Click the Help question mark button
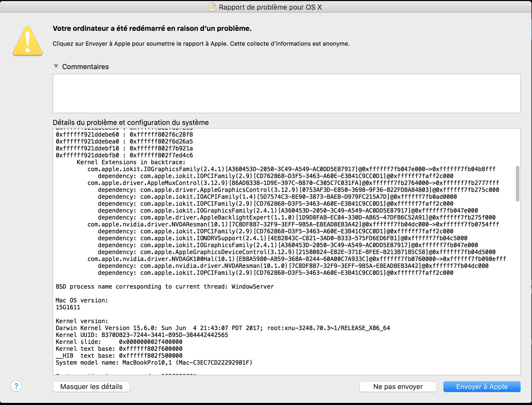Image resolution: width=532 pixels, height=405 pixels. click(16, 386)
